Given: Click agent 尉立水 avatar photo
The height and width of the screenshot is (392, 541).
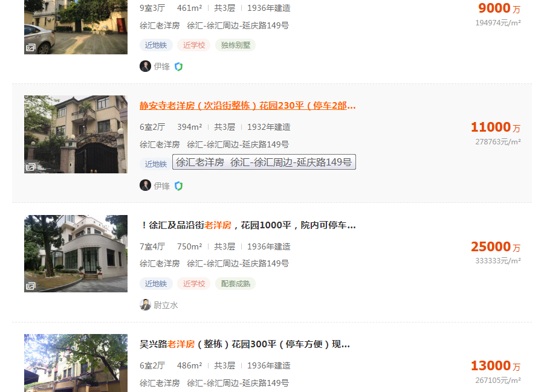Looking at the screenshot, I should click(145, 305).
